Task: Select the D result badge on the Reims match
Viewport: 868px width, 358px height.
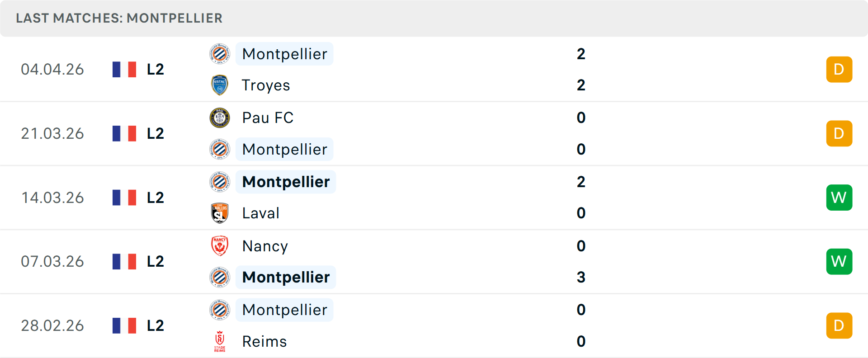Action: click(839, 325)
